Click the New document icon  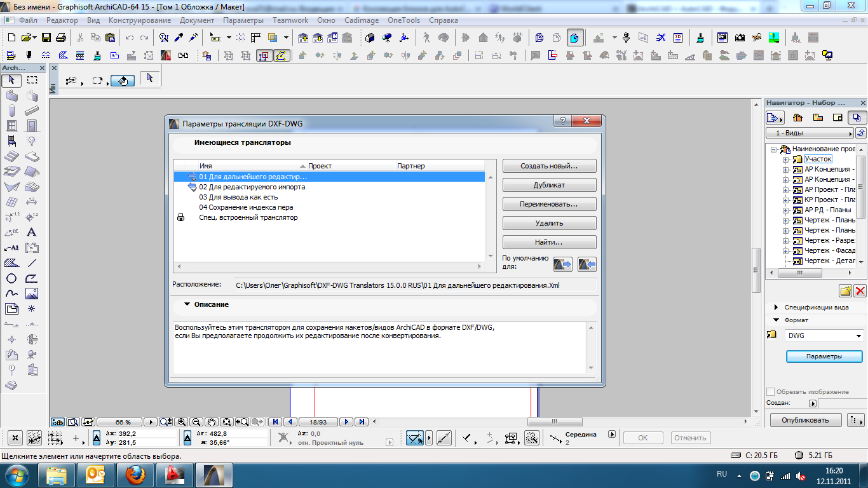11,37
